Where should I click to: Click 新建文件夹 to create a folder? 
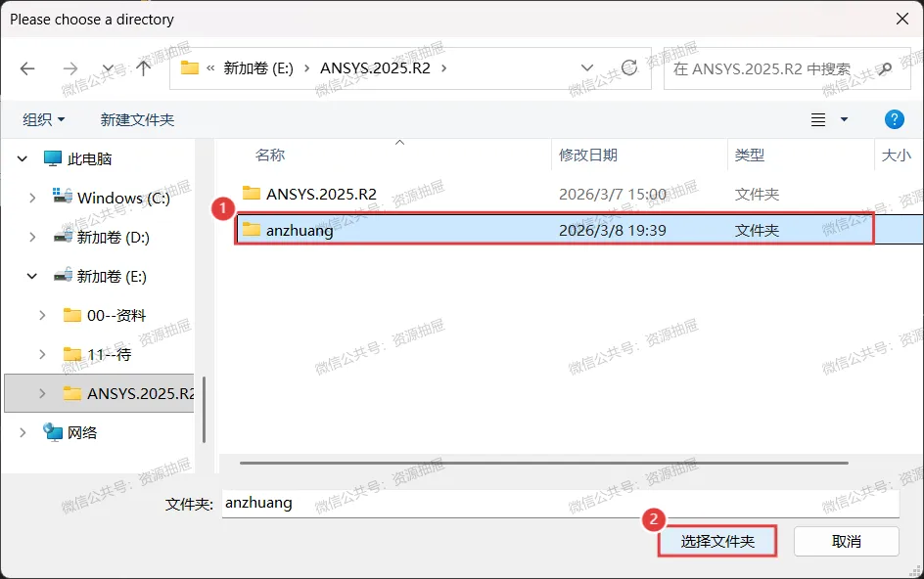click(x=137, y=119)
